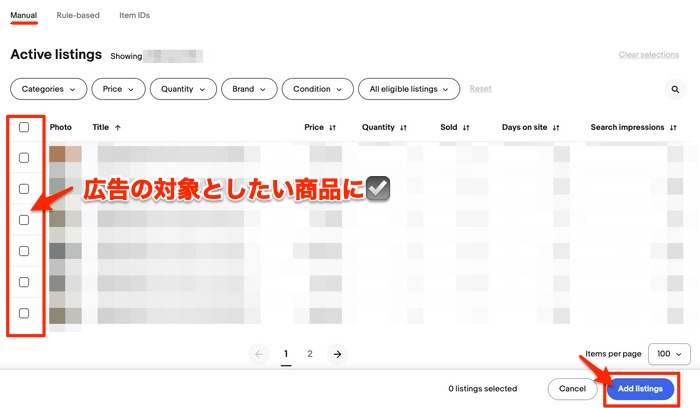Image resolution: width=700 pixels, height=408 pixels.
Task: Open Items per page 100 dropdown
Action: pos(669,354)
